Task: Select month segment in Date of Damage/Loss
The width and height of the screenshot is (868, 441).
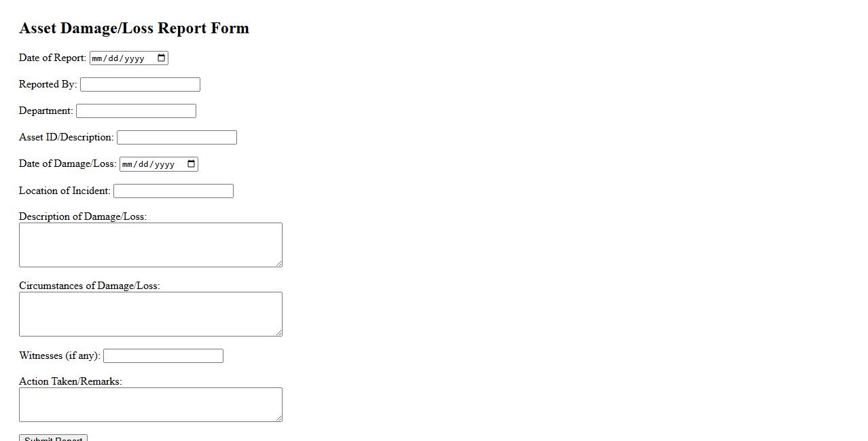Action: click(x=127, y=164)
